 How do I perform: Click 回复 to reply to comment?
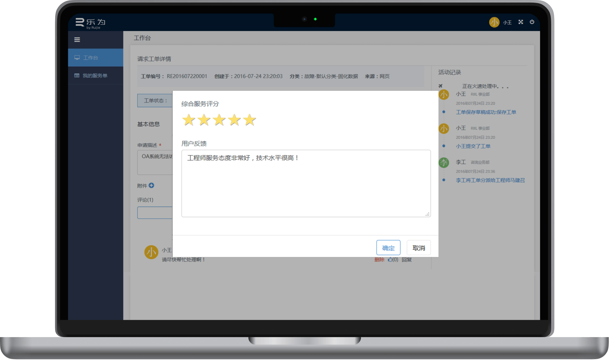[407, 260]
